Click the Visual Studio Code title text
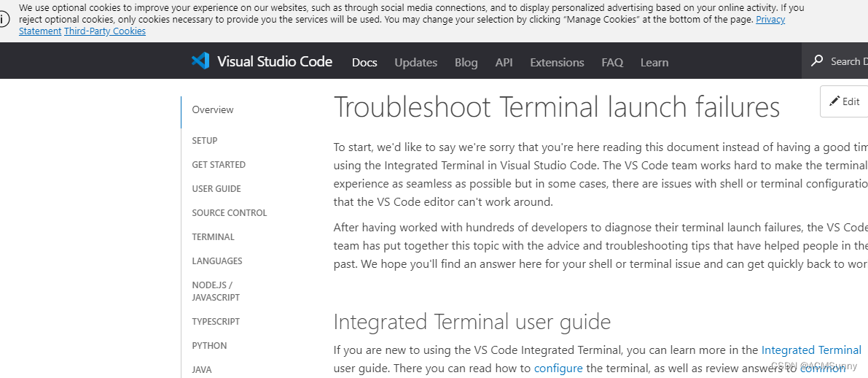Image resolution: width=868 pixels, height=378 pixels. (x=275, y=61)
